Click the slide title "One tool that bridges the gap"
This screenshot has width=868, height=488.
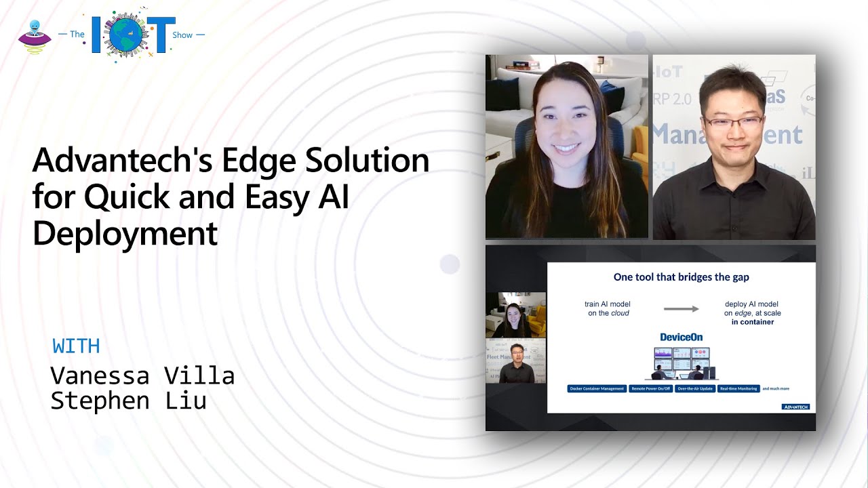click(681, 277)
